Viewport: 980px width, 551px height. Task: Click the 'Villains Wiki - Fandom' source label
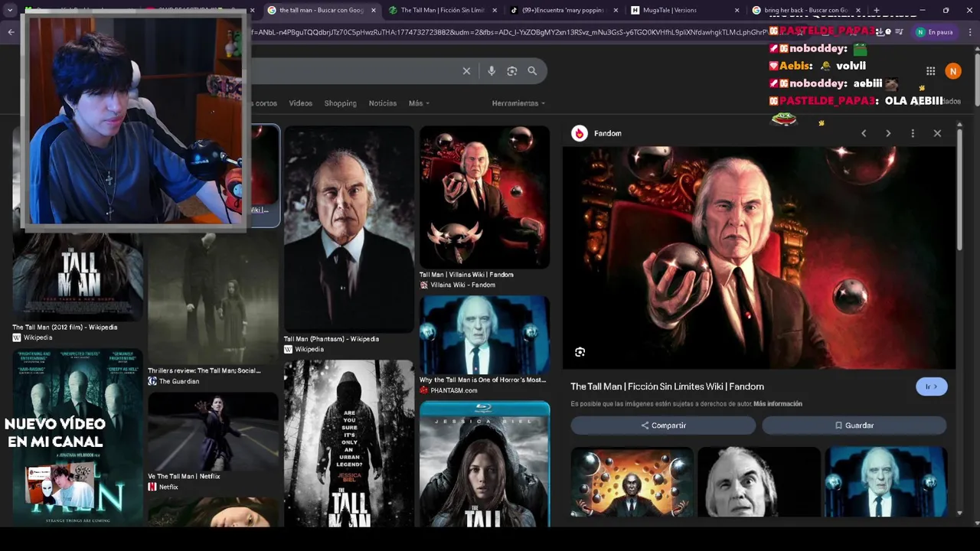[x=462, y=285]
